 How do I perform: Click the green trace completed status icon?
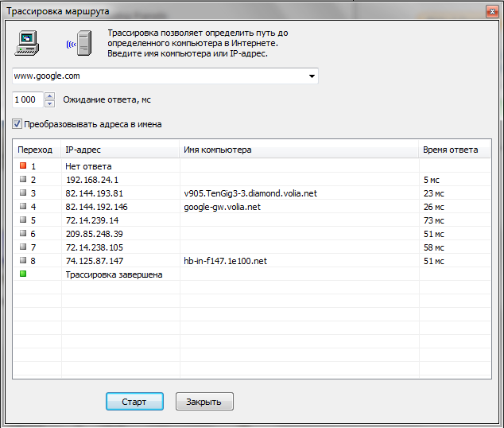[x=22, y=274]
